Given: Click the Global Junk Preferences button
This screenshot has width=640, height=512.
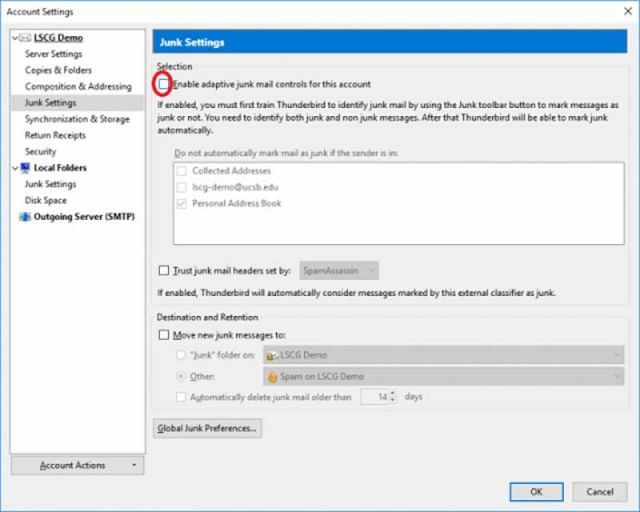Looking at the screenshot, I should coord(208,428).
